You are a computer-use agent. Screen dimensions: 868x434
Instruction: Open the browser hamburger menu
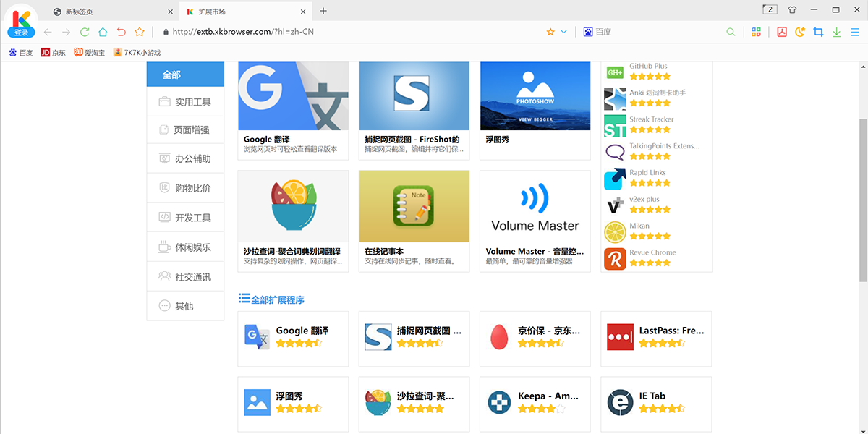click(855, 32)
